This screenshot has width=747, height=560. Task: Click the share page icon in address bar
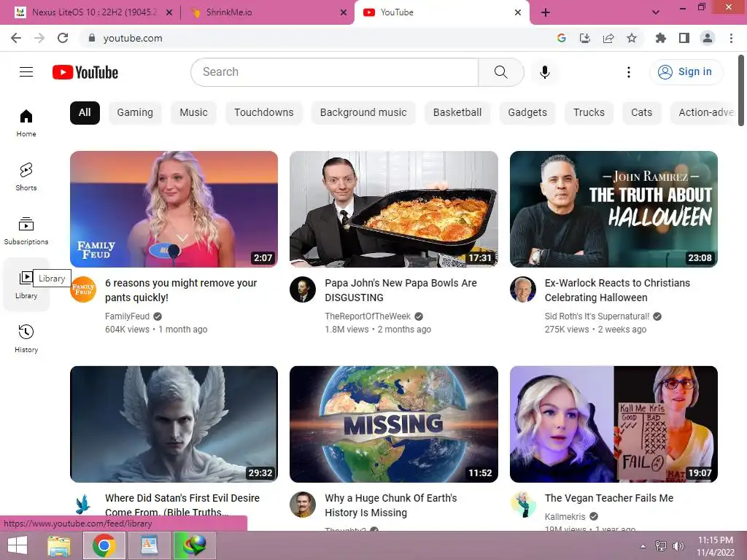click(608, 38)
